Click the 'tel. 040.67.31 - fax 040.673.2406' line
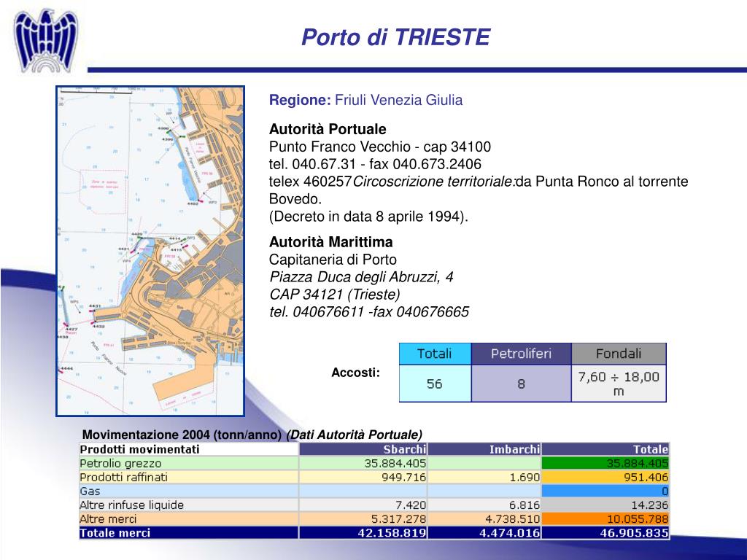This screenshot has height=560, width=747. [376, 164]
